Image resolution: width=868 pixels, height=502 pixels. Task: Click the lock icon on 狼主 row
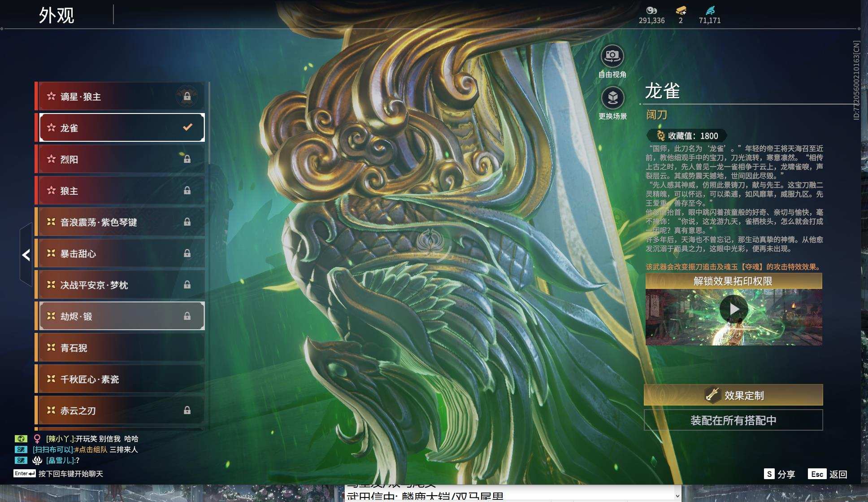point(187,191)
